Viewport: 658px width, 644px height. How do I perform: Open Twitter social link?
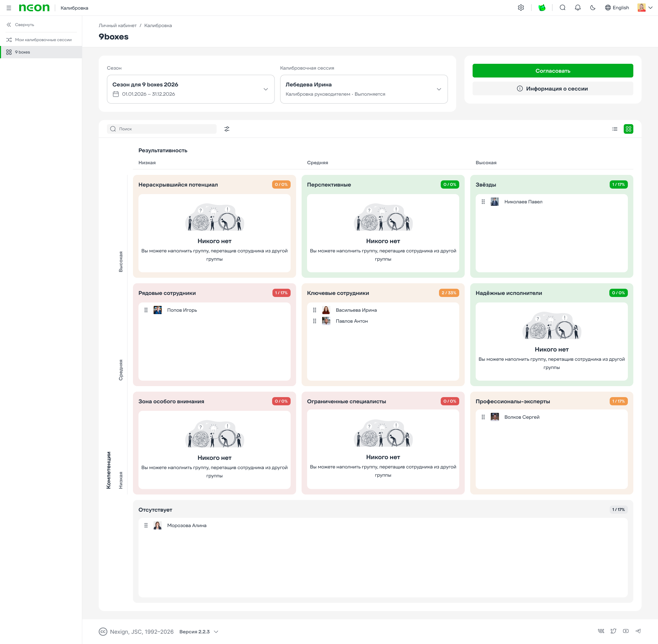click(x=613, y=631)
